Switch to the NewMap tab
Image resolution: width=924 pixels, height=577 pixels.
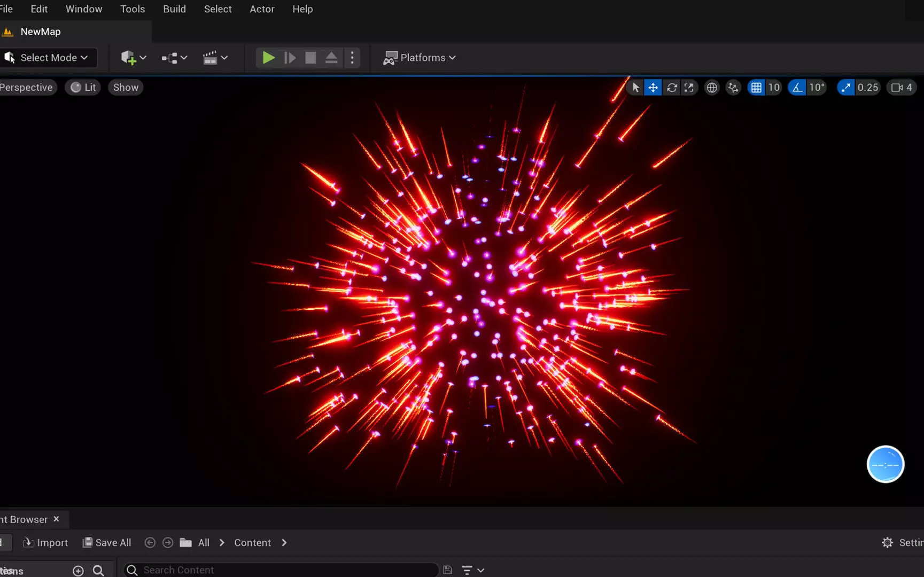(x=41, y=32)
